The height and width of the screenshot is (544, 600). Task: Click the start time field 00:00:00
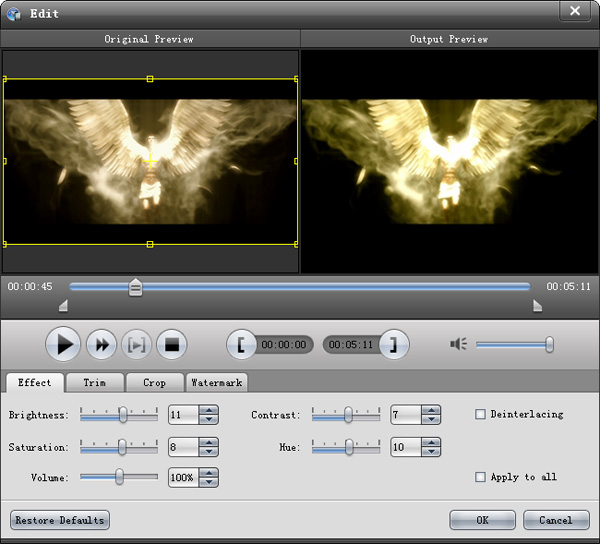284,345
